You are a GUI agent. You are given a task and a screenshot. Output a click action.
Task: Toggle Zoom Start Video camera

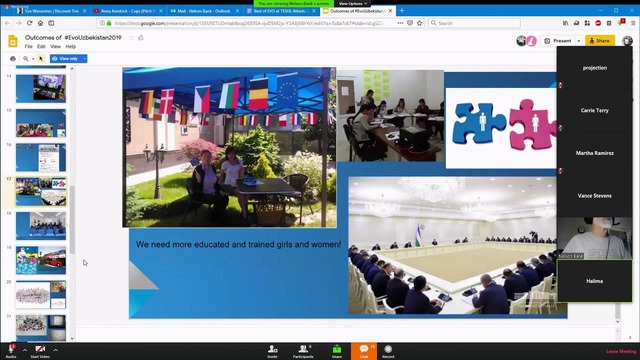coord(40,351)
